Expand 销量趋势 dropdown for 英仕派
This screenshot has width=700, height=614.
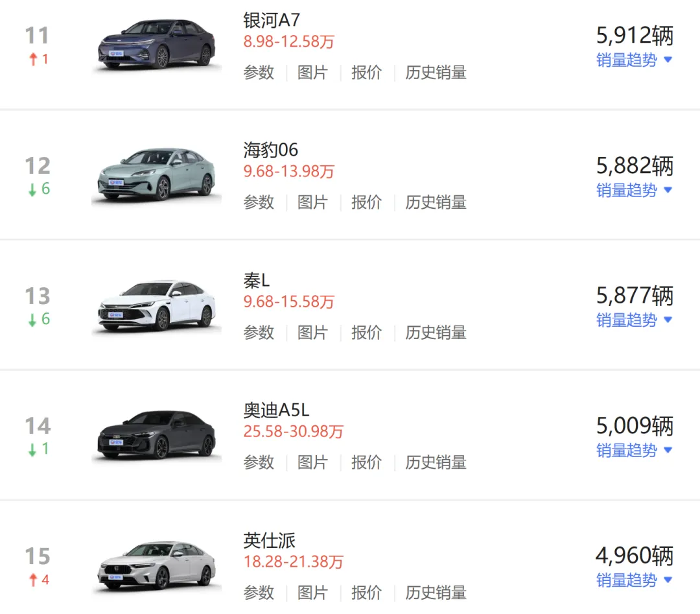point(634,580)
